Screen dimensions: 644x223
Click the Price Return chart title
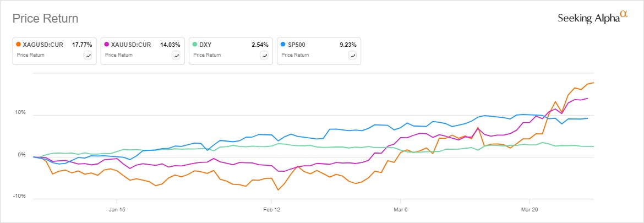click(45, 19)
